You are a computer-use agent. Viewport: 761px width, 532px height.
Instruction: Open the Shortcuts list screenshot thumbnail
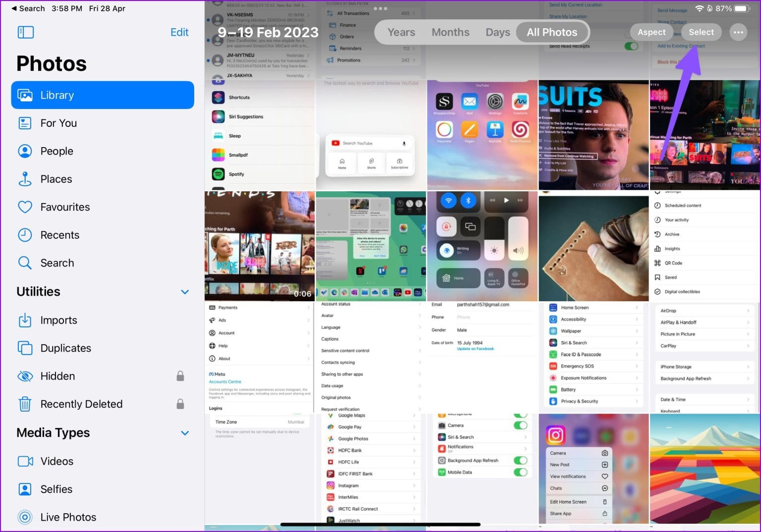pyautogui.click(x=260, y=135)
